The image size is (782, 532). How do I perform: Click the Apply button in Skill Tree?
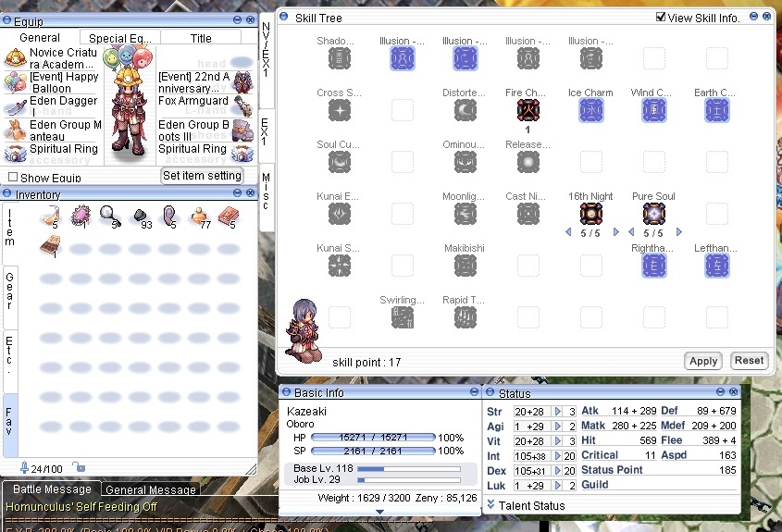click(x=703, y=361)
